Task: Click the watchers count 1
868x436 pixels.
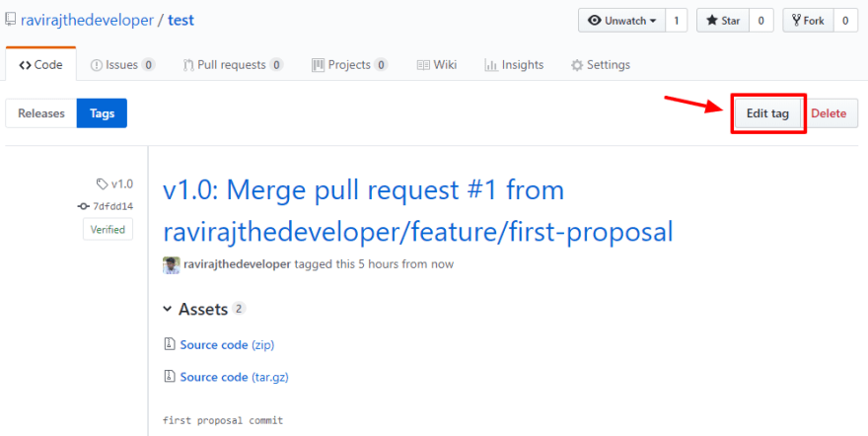Action: tap(676, 21)
